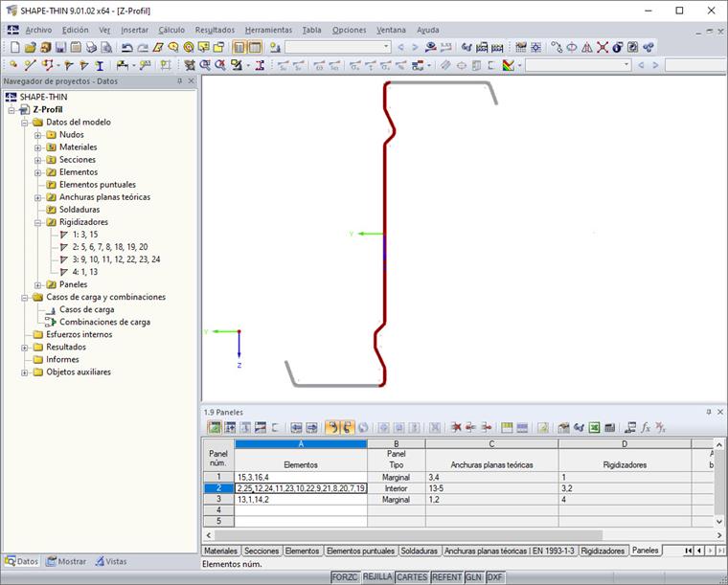Toggle the table panel display button
Image resolution: width=728 pixels, height=585 pixels.
pos(255,47)
